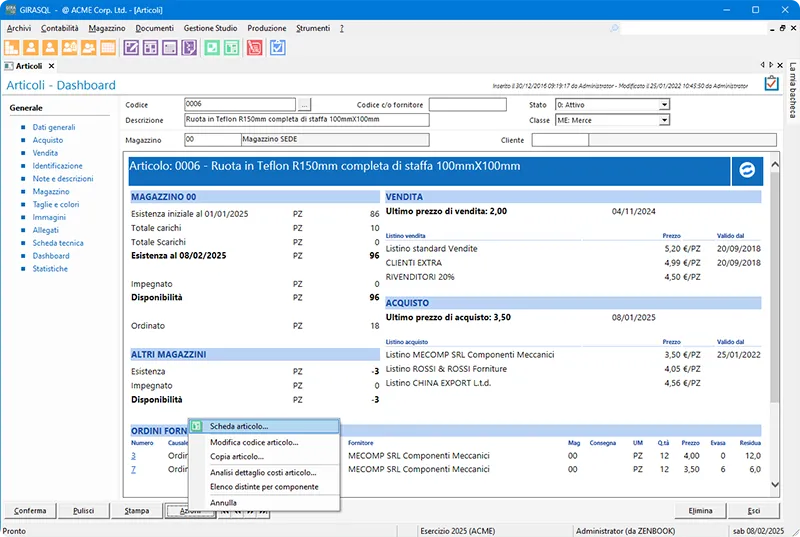800x537 pixels.
Task: Click the orange person icon beside the bar-chart icon
Action: click(31, 48)
